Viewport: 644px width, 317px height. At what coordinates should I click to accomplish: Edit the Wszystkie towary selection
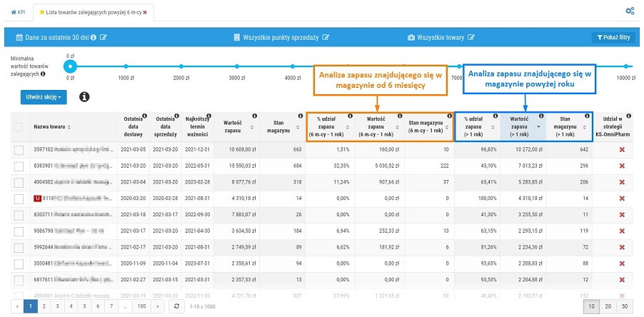click(x=471, y=37)
